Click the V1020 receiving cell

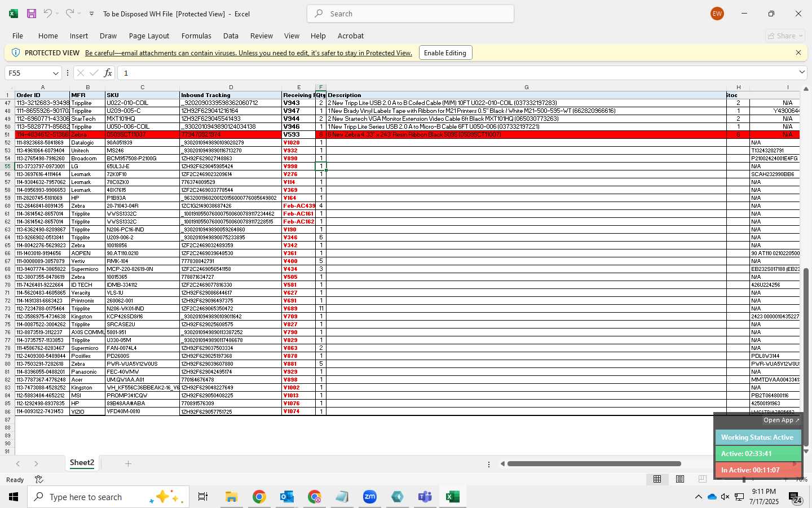[x=299, y=142]
